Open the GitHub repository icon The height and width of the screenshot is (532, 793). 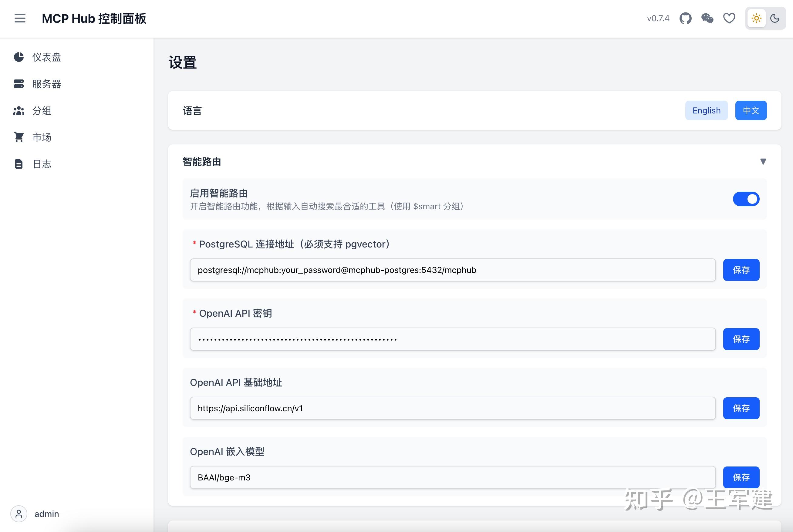coord(686,18)
